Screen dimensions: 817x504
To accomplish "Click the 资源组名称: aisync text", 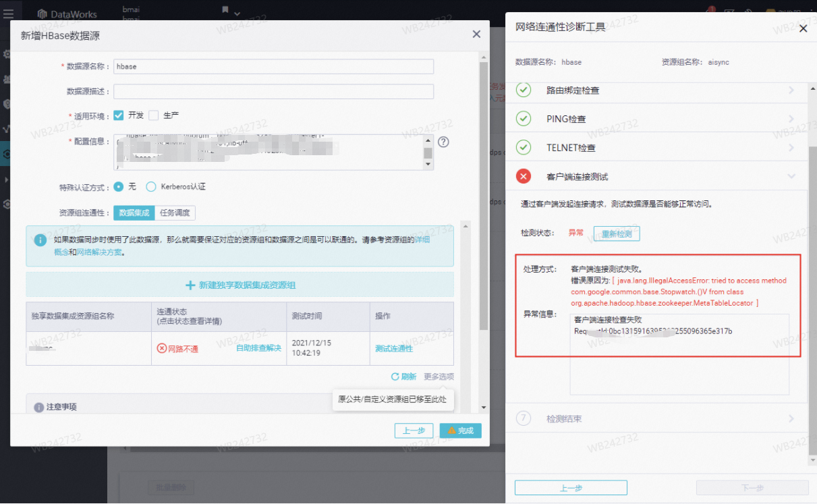I will (x=696, y=62).
